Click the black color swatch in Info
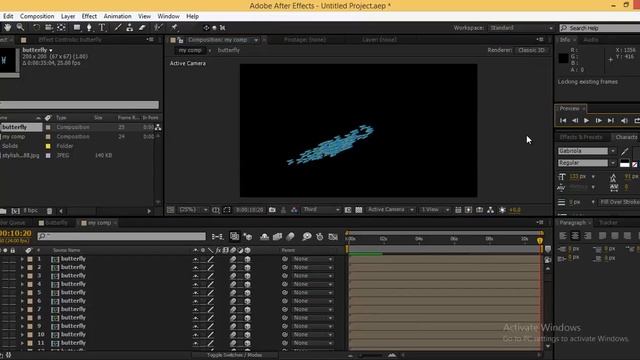640x360 pixels. coord(563,58)
